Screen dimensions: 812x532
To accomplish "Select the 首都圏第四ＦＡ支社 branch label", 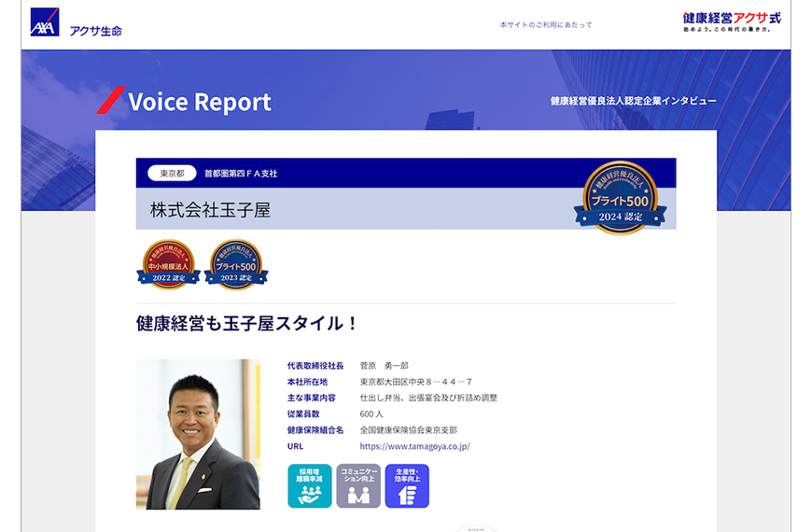I will pyautogui.click(x=241, y=174).
